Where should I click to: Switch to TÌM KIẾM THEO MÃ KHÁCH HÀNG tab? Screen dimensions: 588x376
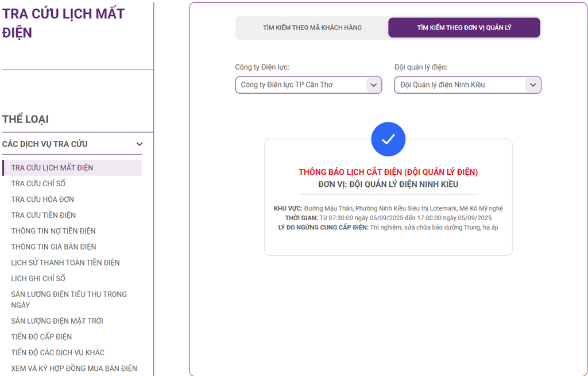tap(312, 28)
